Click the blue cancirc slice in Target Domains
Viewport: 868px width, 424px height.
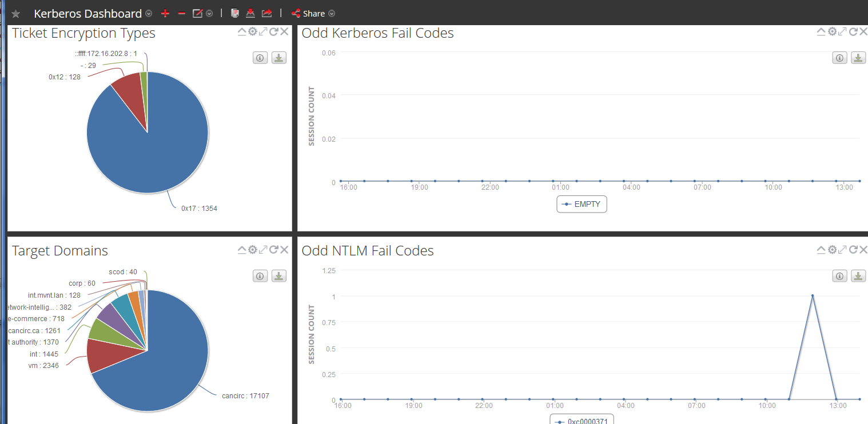[x=166, y=366]
